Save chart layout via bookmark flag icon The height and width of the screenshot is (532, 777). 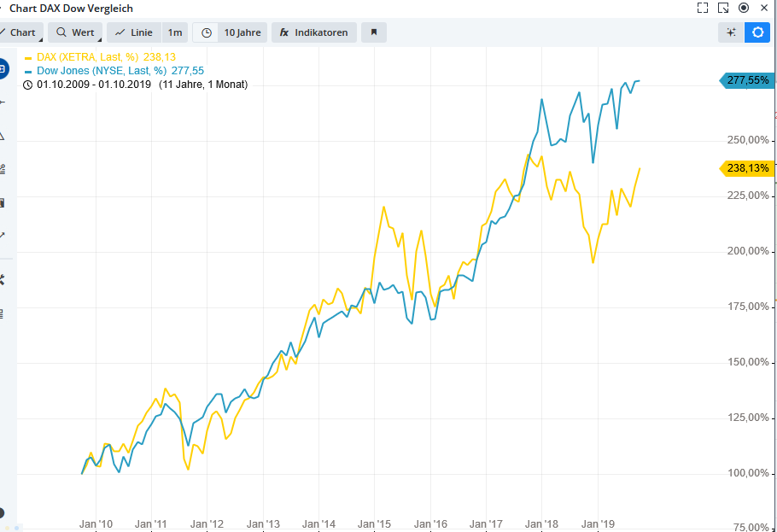(x=373, y=32)
